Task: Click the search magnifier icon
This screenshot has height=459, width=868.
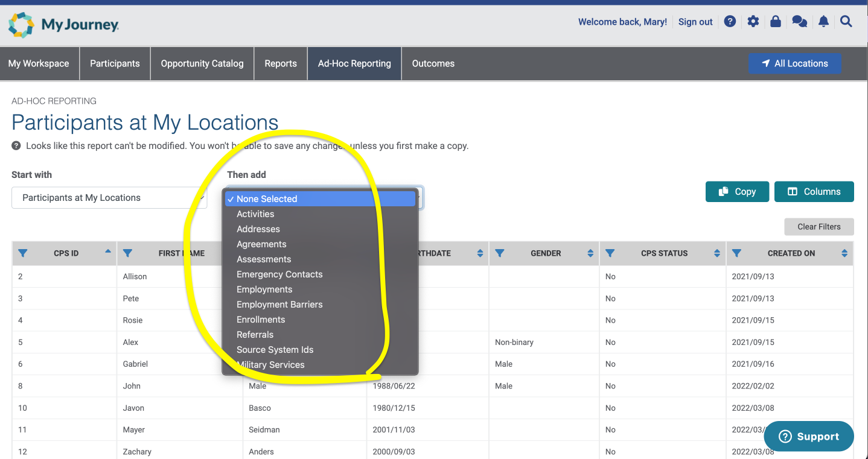Action: (x=846, y=22)
